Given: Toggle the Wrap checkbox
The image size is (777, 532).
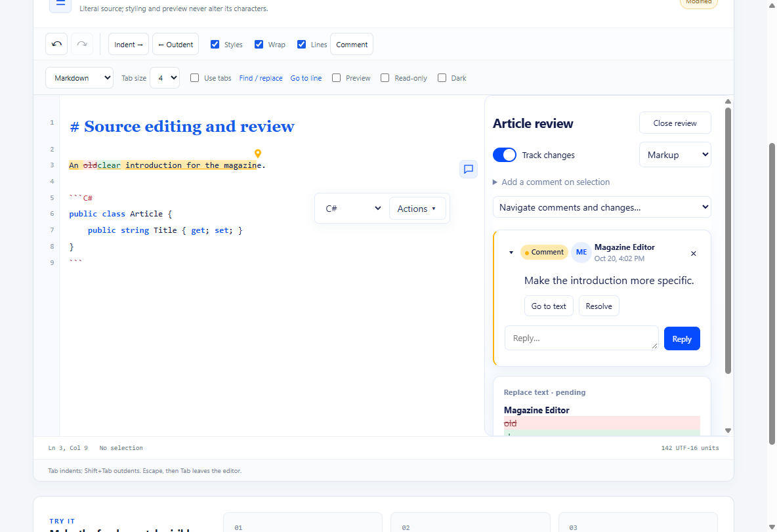Looking at the screenshot, I should pyautogui.click(x=259, y=44).
